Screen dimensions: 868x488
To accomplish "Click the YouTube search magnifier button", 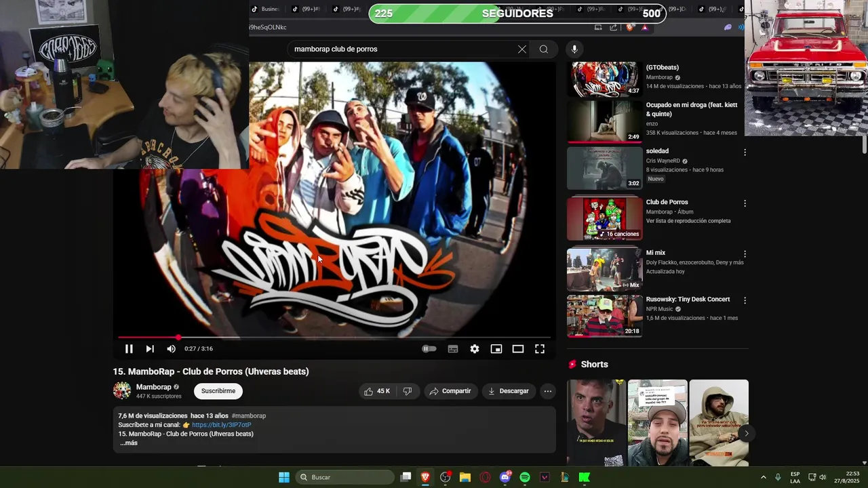I will pyautogui.click(x=544, y=49).
